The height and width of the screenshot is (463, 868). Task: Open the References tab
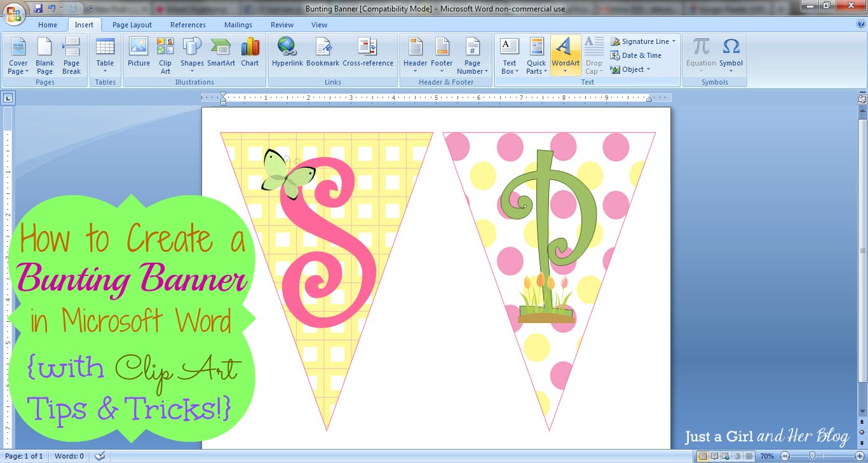click(188, 25)
